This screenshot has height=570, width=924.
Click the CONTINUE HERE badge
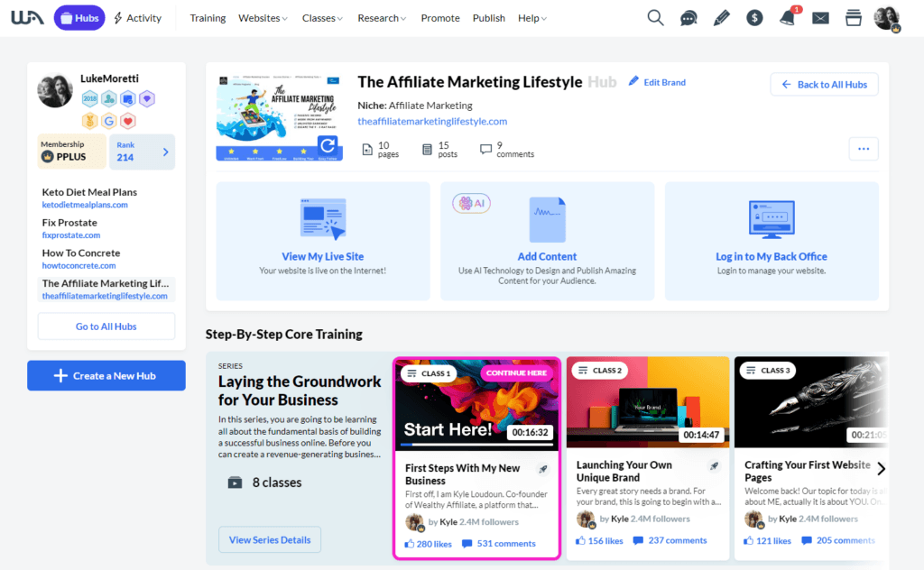click(x=516, y=372)
